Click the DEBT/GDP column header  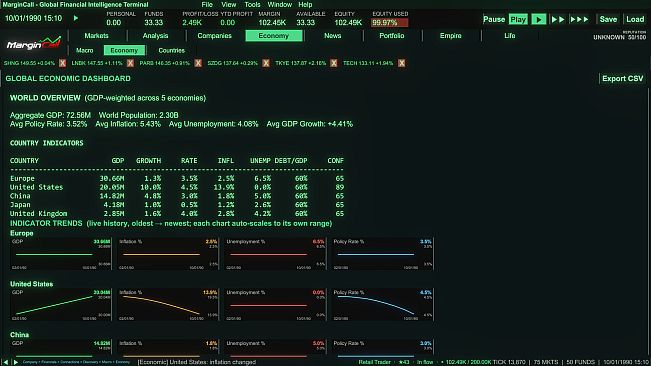(291, 161)
